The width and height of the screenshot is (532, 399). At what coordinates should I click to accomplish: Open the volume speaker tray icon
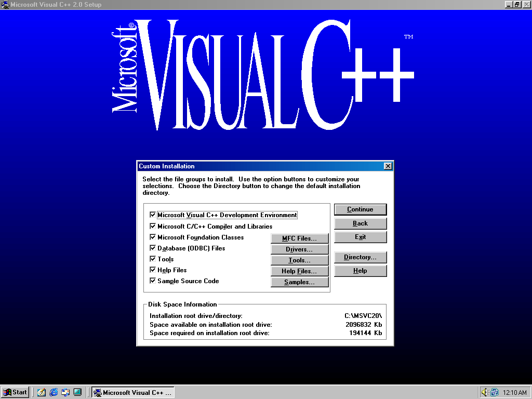point(485,393)
